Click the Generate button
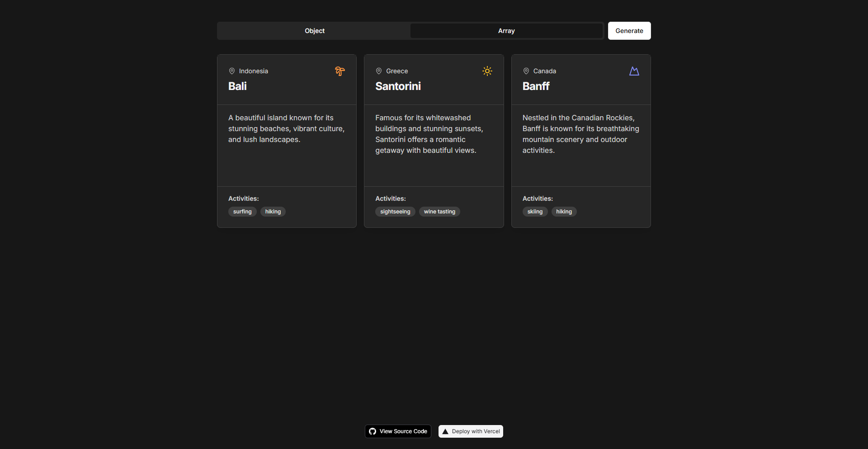Viewport: 868px width, 449px height. (629, 31)
